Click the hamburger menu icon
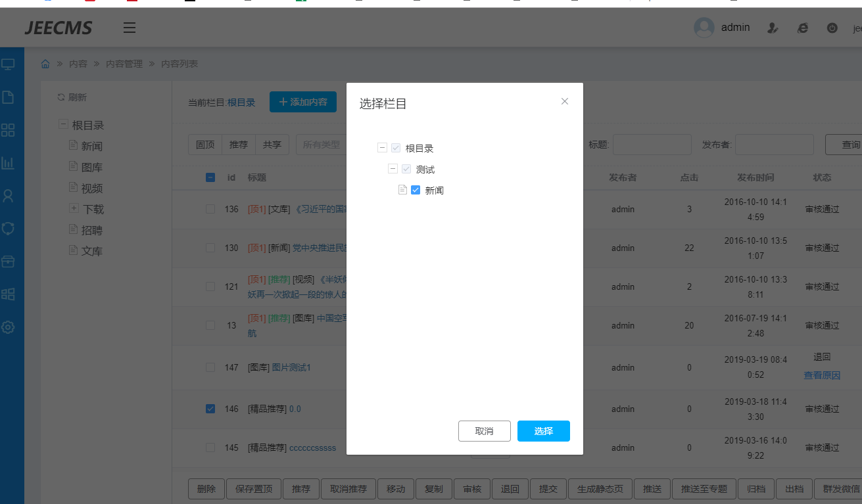The width and height of the screenshot is (862, 504). click(x=130, y=28)
